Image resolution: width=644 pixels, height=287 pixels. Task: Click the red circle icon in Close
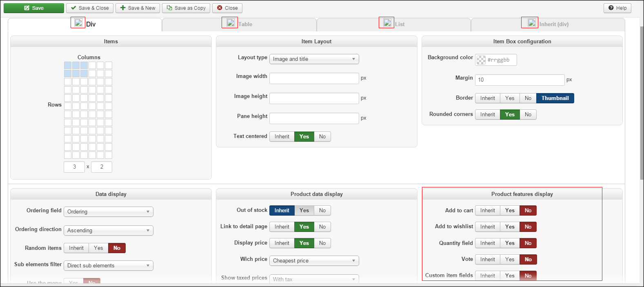pos(220,8)
